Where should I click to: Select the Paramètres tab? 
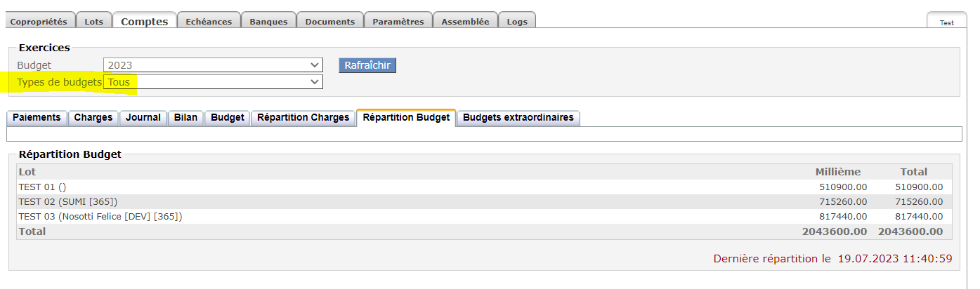pyautogui.click(x=398, y=21)
